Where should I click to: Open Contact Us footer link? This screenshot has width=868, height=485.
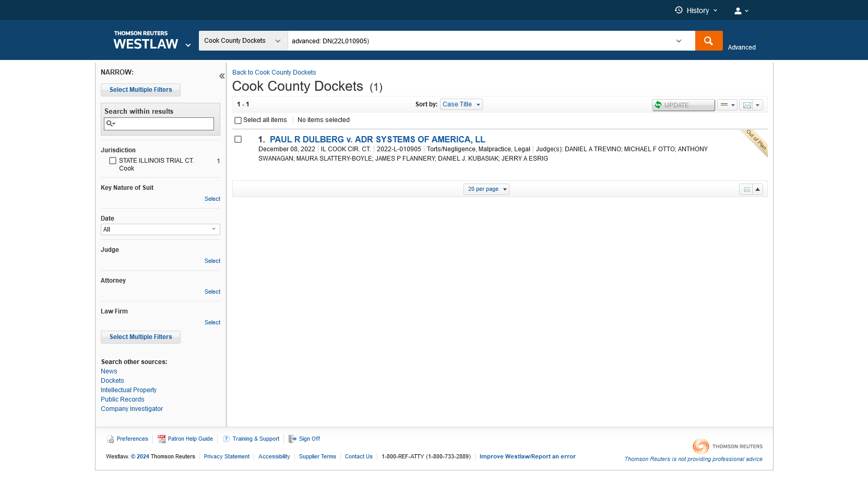359,457
